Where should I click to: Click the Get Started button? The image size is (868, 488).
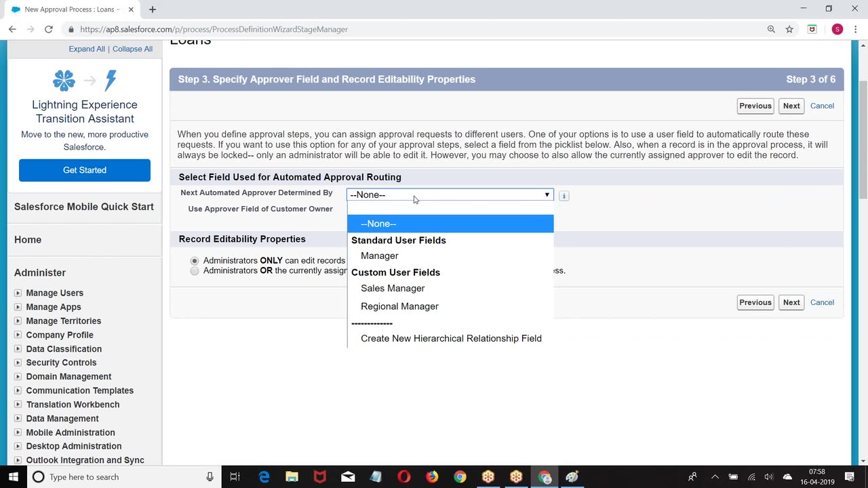[x=85, y=170]
